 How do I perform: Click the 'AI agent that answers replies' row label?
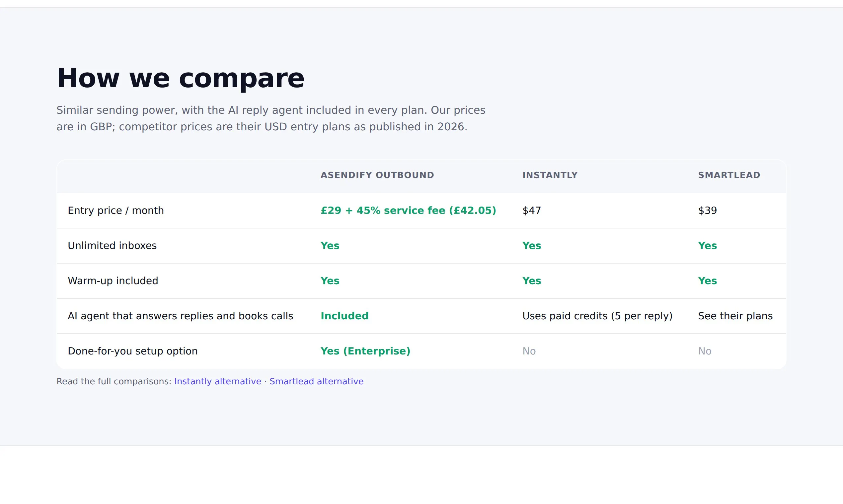click(180, 316)
